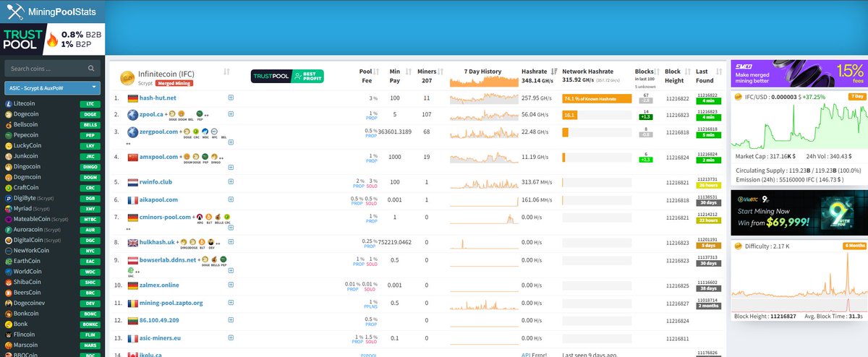Click the UK flag for hulkhash.uk
This screenshot has width=868, height=357.
[x=132, y=242]
